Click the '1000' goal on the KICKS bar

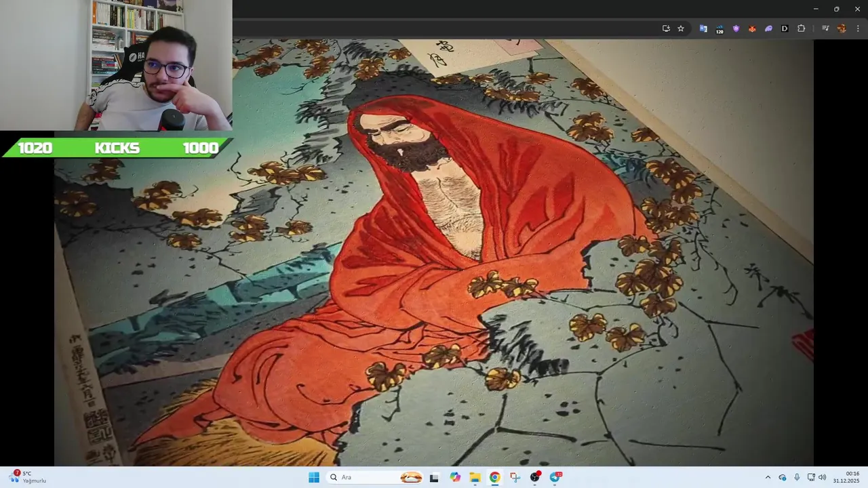point(201,148)
